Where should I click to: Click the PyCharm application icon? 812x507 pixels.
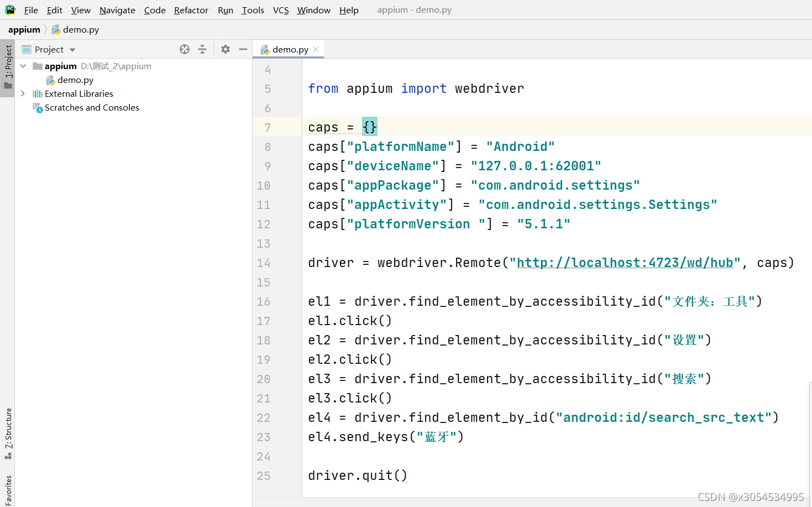tap(10, 10)
